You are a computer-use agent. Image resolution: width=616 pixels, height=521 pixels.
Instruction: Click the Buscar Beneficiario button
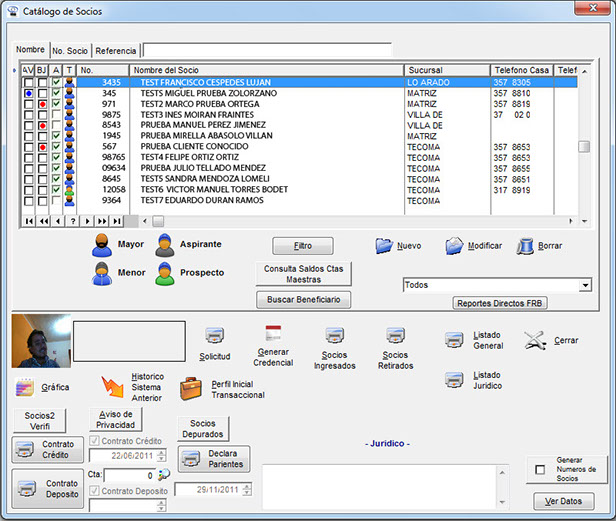point(303,299)
